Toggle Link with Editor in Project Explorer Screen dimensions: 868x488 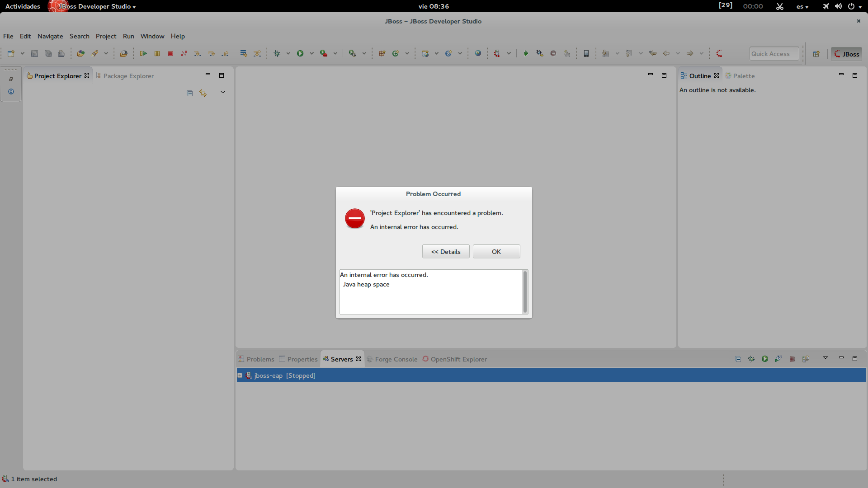[x=203, y=93]
